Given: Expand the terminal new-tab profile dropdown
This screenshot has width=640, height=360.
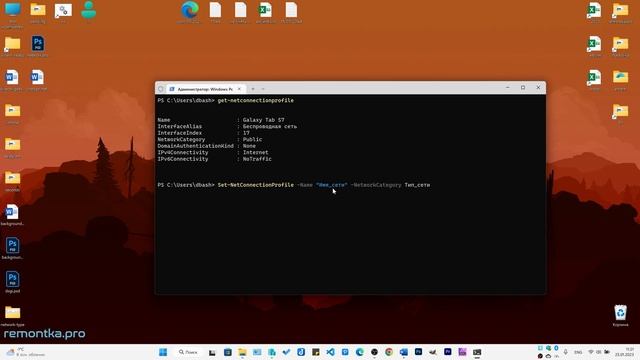Looking at the screenshot, I should tap(263, 89).
